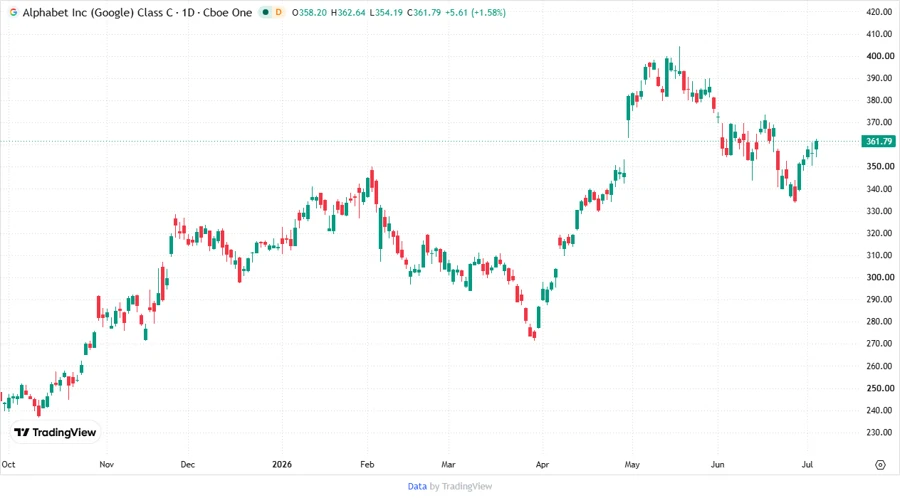This screenshot has width=900, height=498.
Task: Click the Apr label on time axis
Action: 542,464
